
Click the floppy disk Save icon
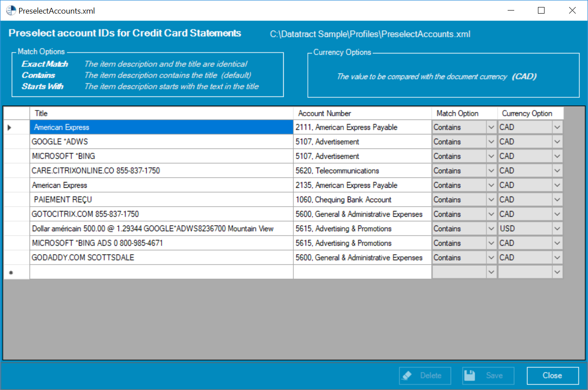pos(470,376)
